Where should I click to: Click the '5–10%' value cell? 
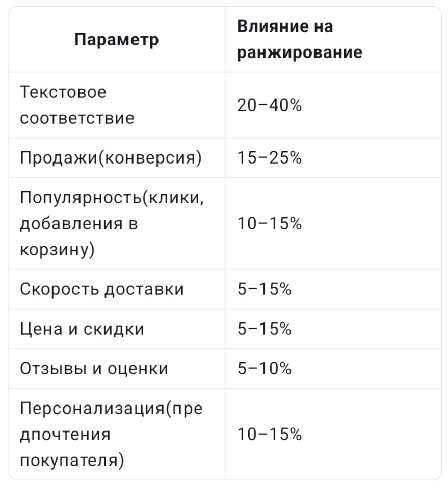(x=264, y=369)
